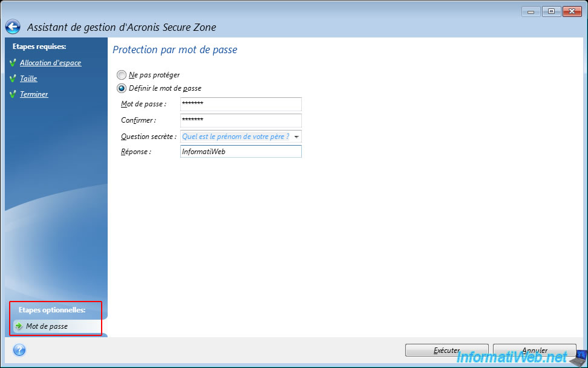588x368 pixels.
Task: Minimize the Acronis wizard window
Action: (532, 11)
